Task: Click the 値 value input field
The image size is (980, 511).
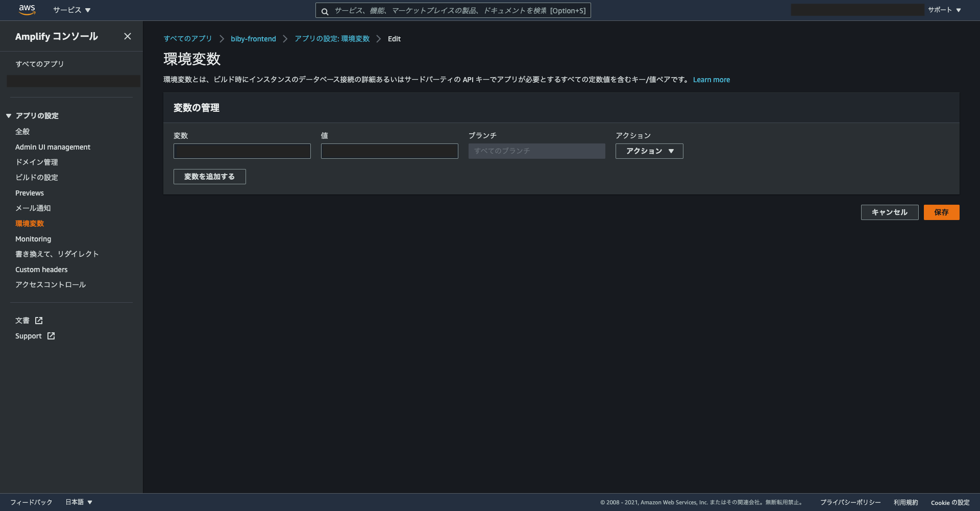Action: click(x=389, y=151)
